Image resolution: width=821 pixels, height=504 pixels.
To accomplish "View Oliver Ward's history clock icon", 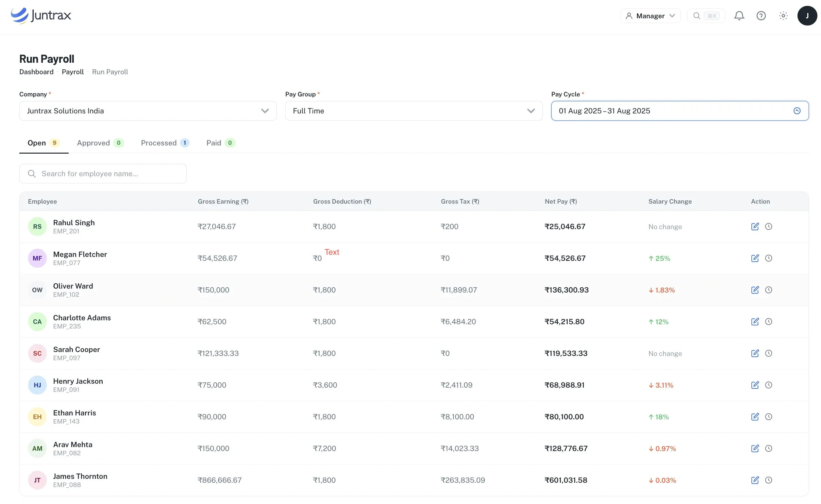I will (x=768, y=290).
